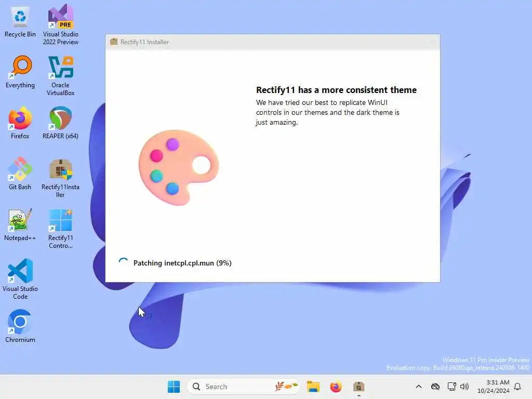Select Rectify11Installer desktop icon
Screen dimensions: 532x399
tap(60, 178)
